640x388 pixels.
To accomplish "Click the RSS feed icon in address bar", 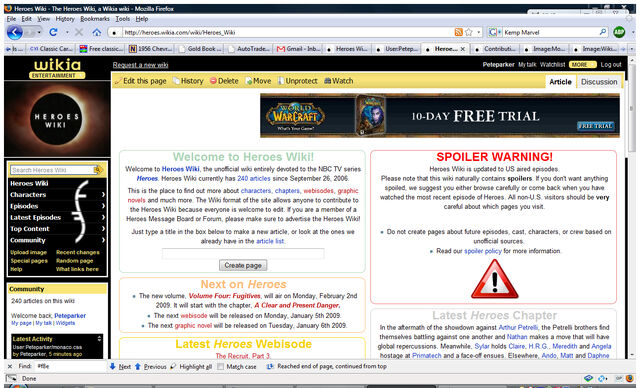I will pos(458,32).
